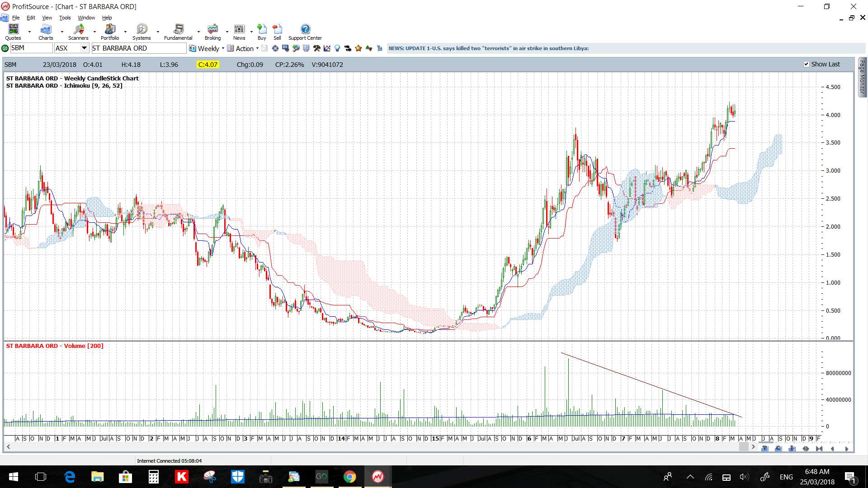Image resolution: width=868 pixels, height=488 pixels.
Task: Click the gold star favorites icon
Action: pos(359,48)
